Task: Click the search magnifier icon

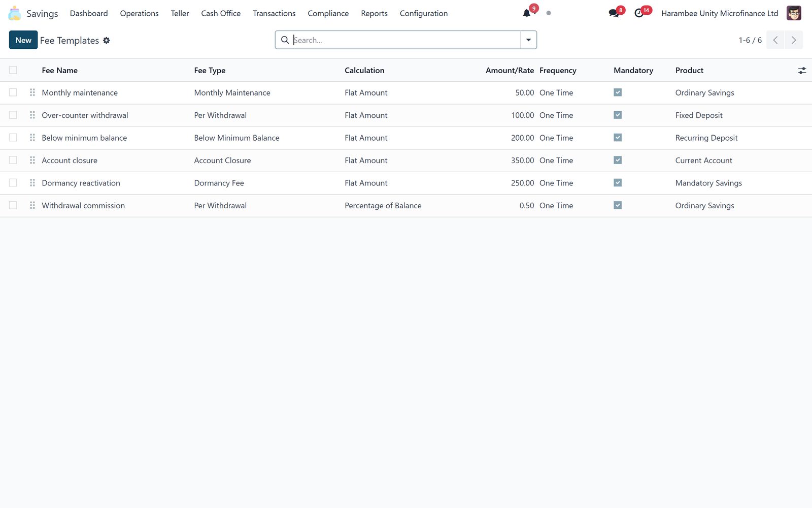Action: 285,40
